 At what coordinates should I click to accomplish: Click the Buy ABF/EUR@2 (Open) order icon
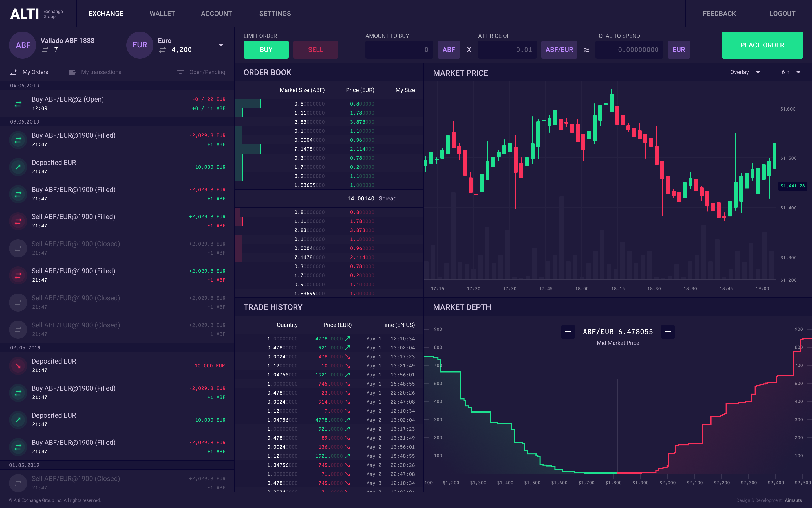(x=18, y=104)
